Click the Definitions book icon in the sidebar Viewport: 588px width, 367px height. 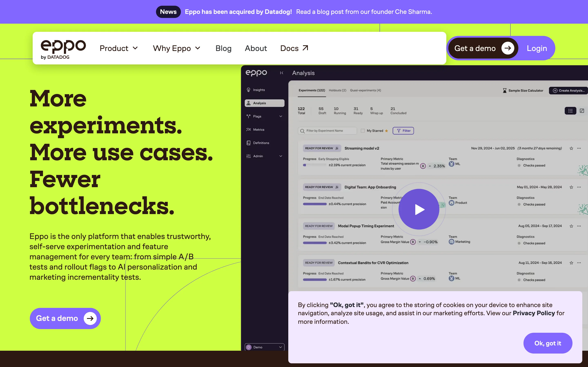click(248, 143)
